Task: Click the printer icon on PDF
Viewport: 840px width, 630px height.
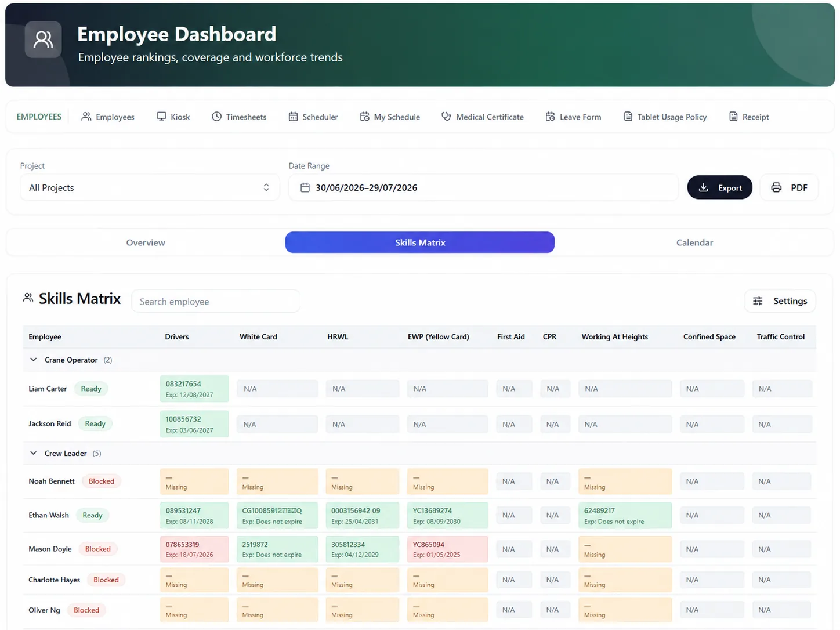Action: click(776, 187)
